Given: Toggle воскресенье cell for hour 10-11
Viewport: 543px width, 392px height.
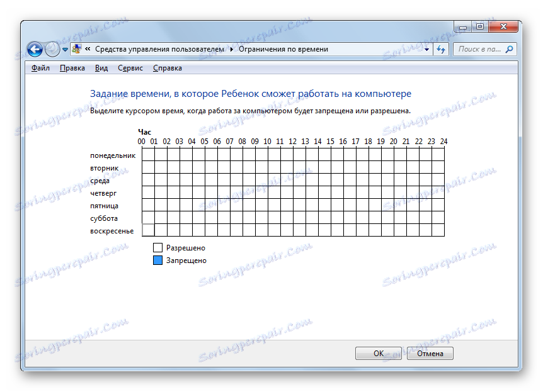Looking at the screenshot, I should point(274,230).
